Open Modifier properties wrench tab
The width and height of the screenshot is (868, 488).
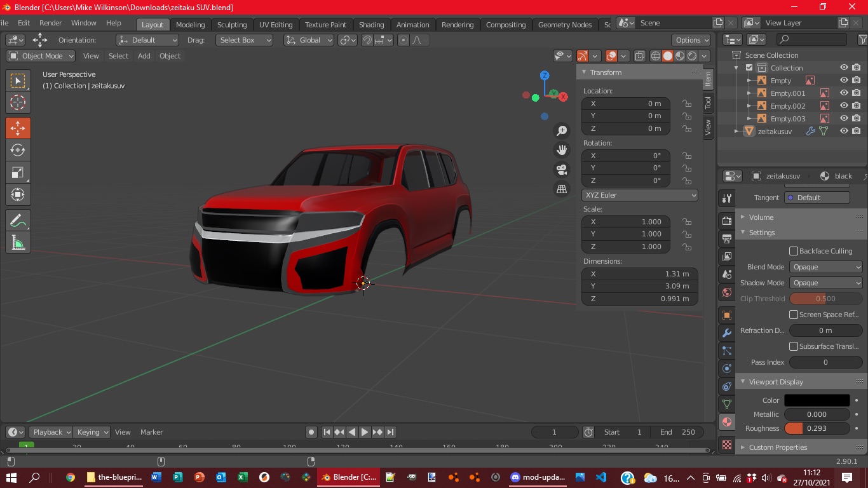[727, 333]
